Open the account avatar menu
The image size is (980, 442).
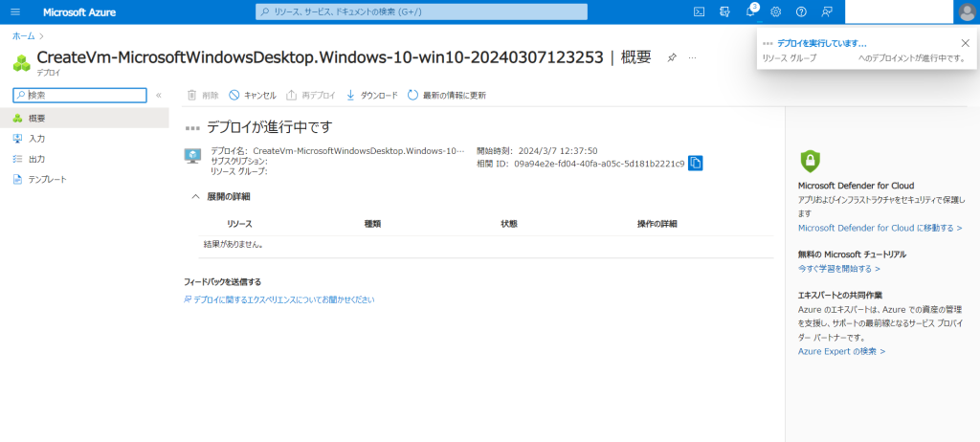point(967,11)
